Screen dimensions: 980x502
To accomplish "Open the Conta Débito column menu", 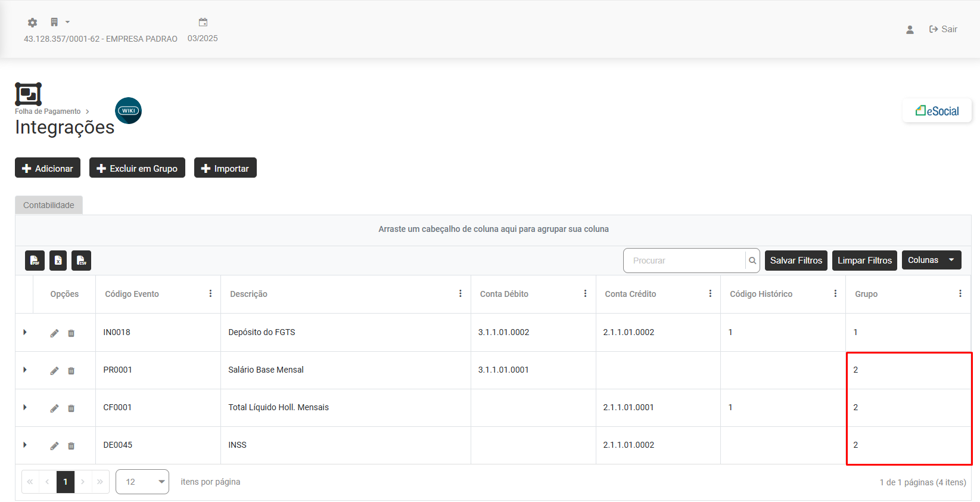I will pos(585,293).
